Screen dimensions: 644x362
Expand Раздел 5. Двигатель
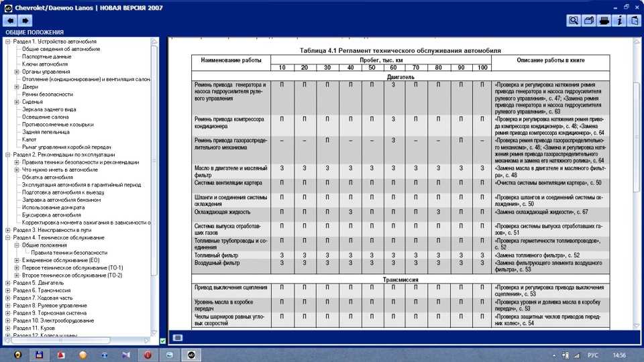tap(8, 283)
